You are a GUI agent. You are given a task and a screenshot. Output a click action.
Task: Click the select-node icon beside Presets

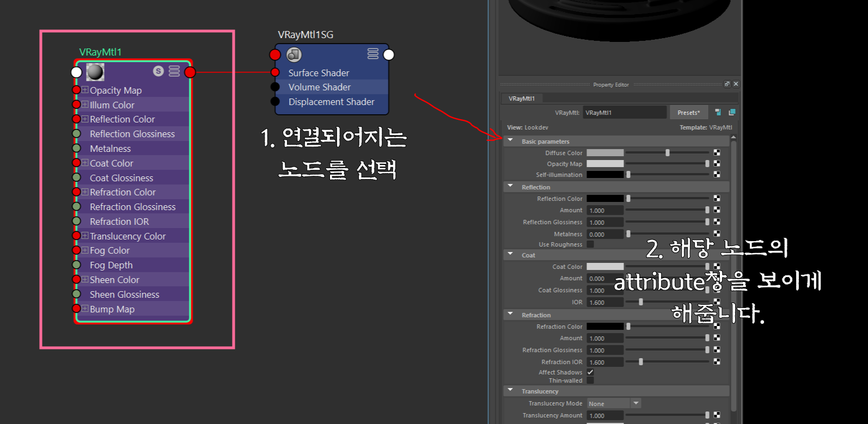pyautogui.click(x=718, y=112)
